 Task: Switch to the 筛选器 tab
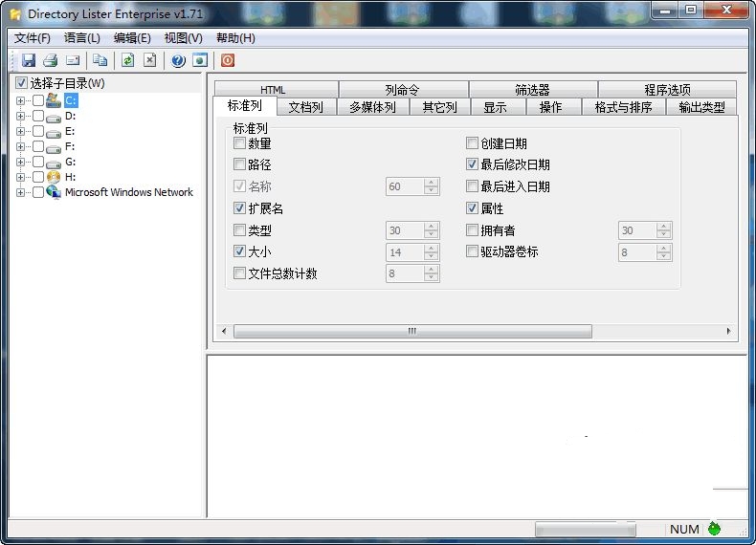tap(532, 90)
